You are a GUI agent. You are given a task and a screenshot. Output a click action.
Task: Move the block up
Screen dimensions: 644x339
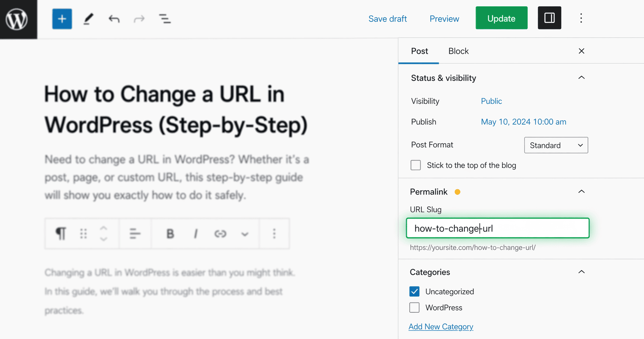104,228
